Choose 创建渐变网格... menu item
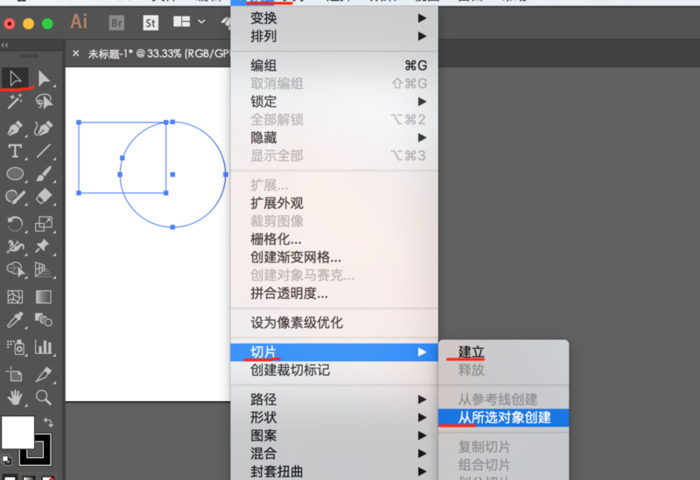700x480 pixels. (334, 257)
